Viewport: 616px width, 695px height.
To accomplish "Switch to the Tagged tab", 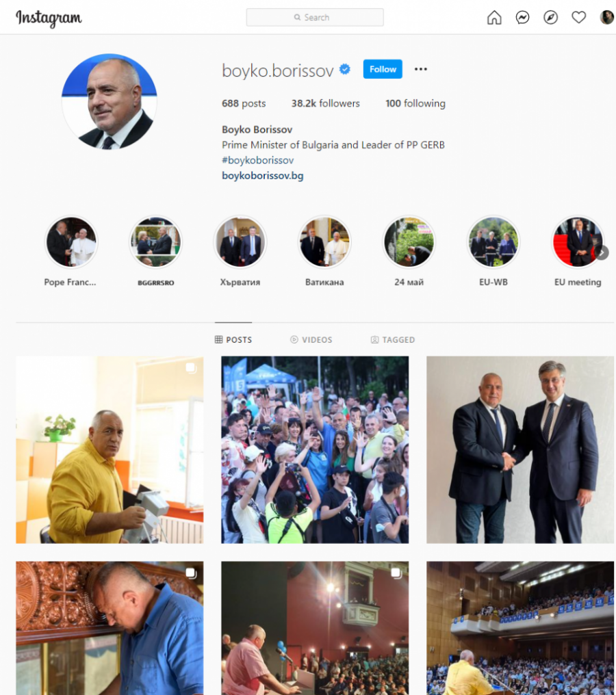I will click(x=392, y=339).
